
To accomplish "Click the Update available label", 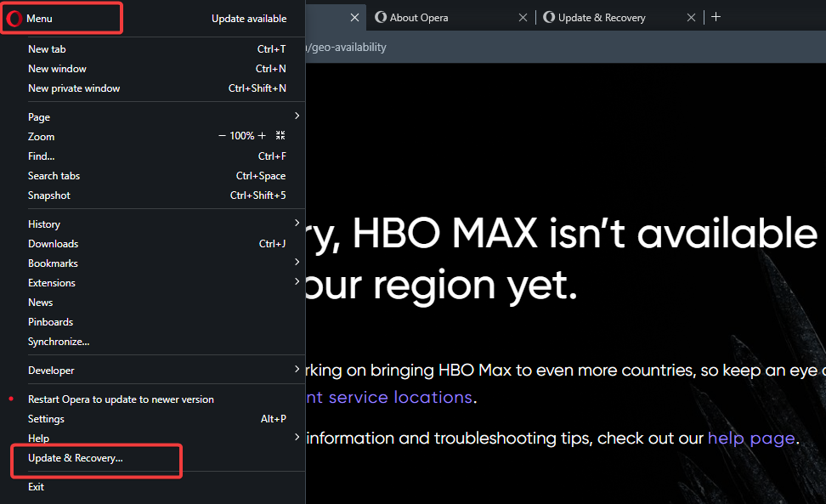I will point(249,19).
